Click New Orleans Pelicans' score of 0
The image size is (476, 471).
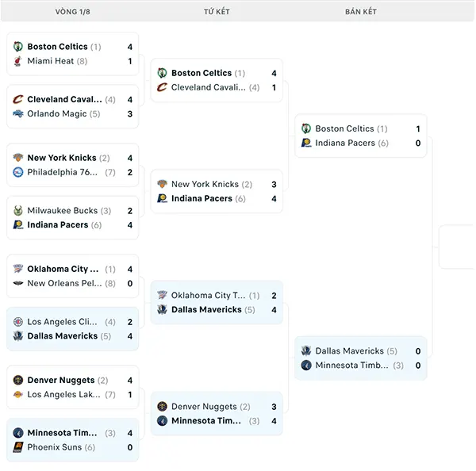130,283
